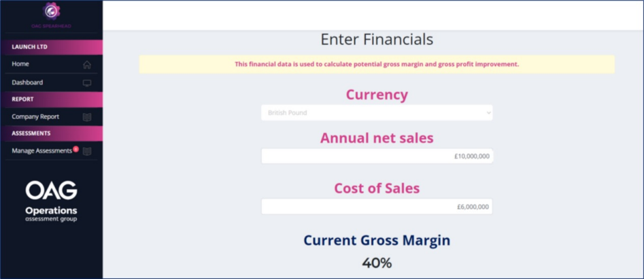Click the red notification badge on Manage Assessments
The image size is (644, 279).
(75, 148)
